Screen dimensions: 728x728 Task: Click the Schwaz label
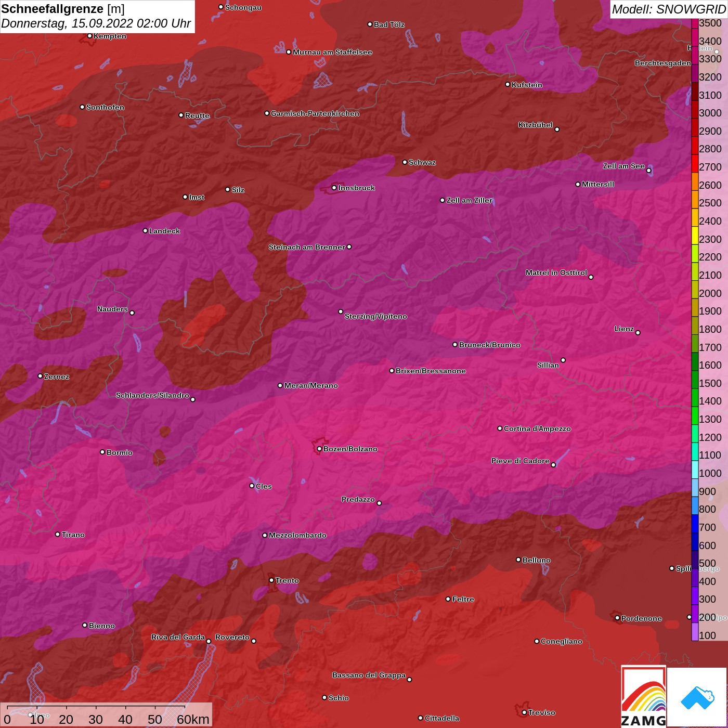(x=422, y=162)
